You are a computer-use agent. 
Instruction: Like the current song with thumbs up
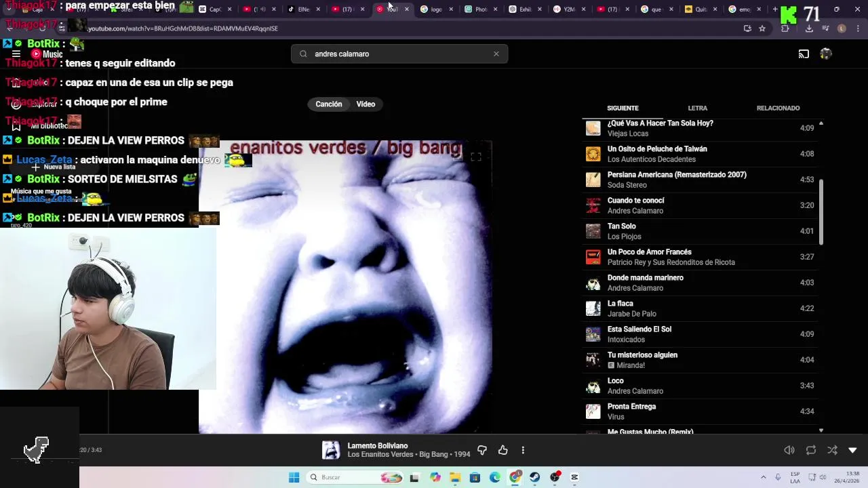(502, 450)
